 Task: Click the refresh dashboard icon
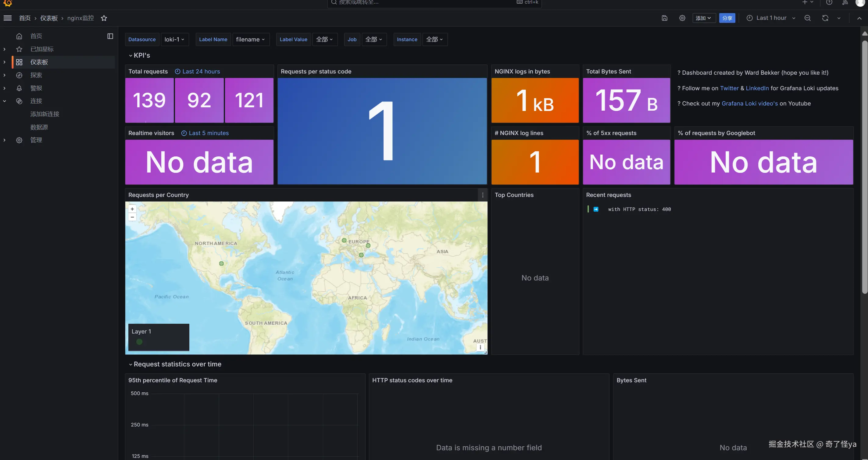tap(825, 18)
